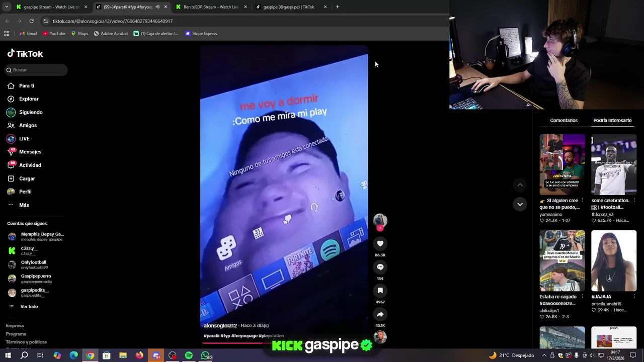Open Estaba re cagado video thumbnail
The image size is (644, 362).
(x=562, y=260)
